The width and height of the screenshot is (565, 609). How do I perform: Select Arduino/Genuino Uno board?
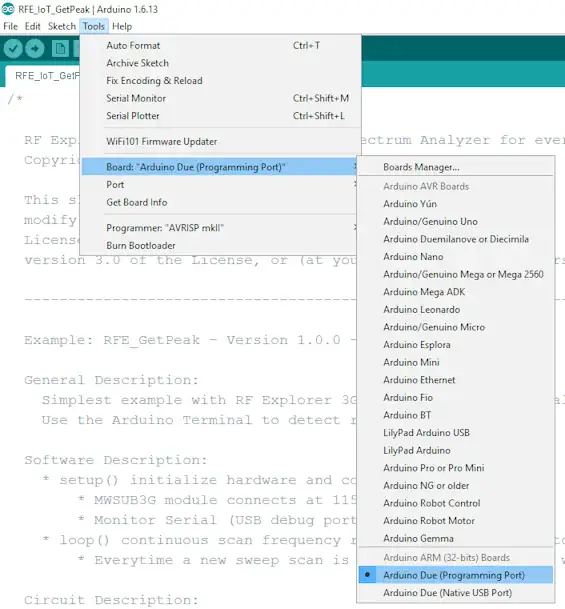click(456, 221)
